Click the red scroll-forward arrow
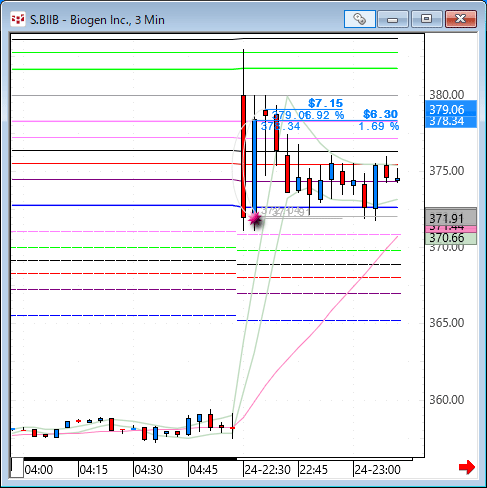Image resolution: width=487 pixels, height=488 pixels. click(x=467, y=467)
